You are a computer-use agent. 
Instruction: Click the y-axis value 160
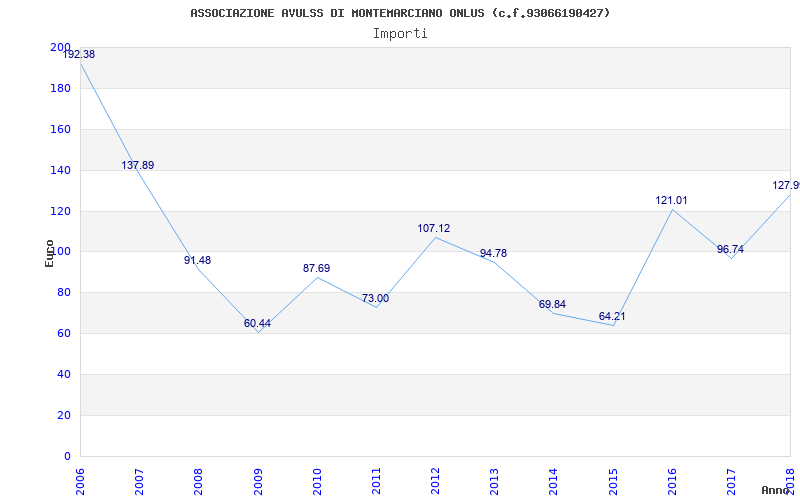[x=60, y=130]
